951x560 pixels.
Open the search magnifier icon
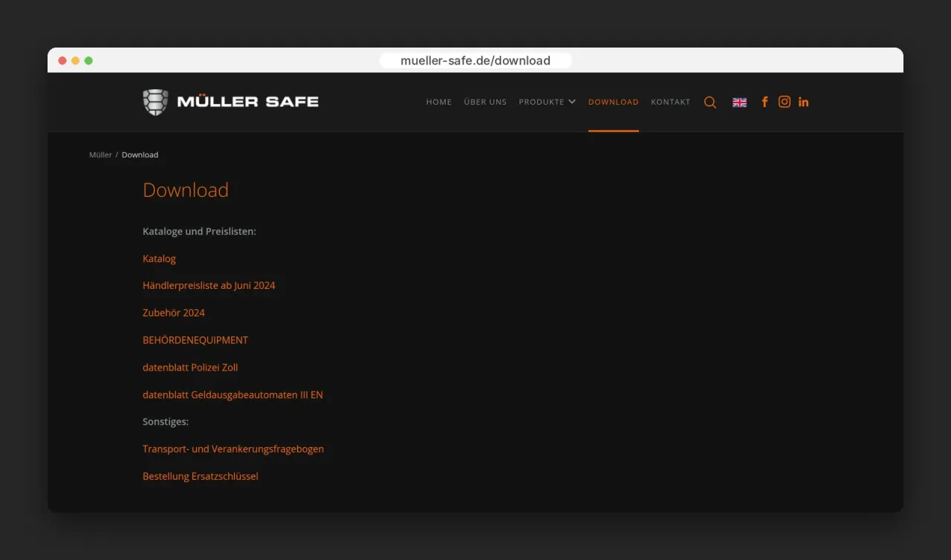click(710, 102)
